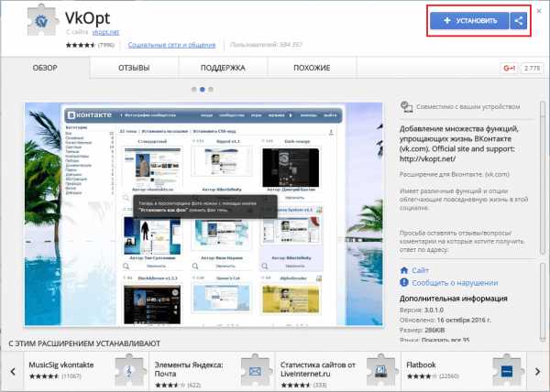
Task: Click the LiveInternet statistics puzzle icon
Action: point(381,370)
